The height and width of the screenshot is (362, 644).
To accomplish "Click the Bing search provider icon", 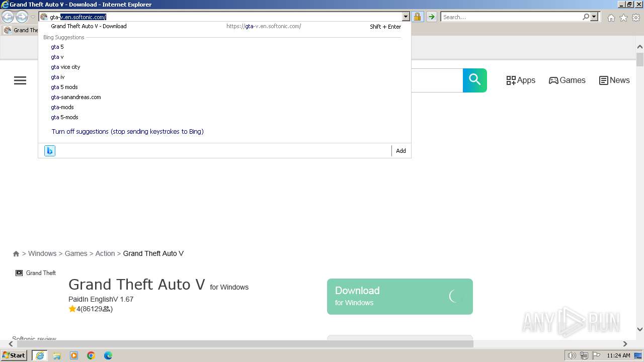I will [x=50, y=151].
